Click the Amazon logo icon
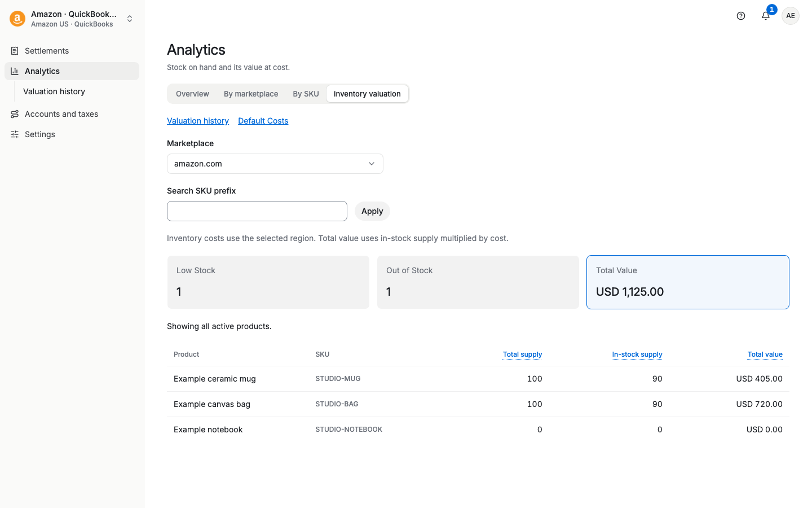Screen dimensions: 812x508 pos(17,19)
